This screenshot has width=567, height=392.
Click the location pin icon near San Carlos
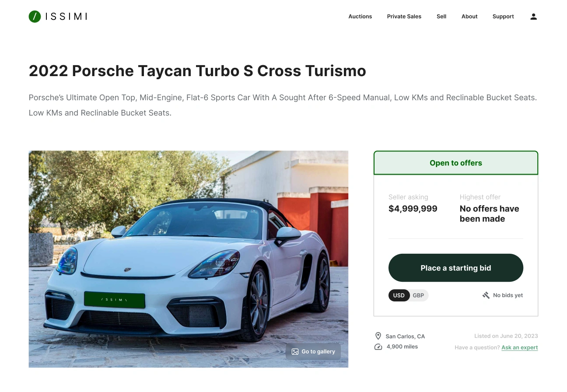coord(378,336)
